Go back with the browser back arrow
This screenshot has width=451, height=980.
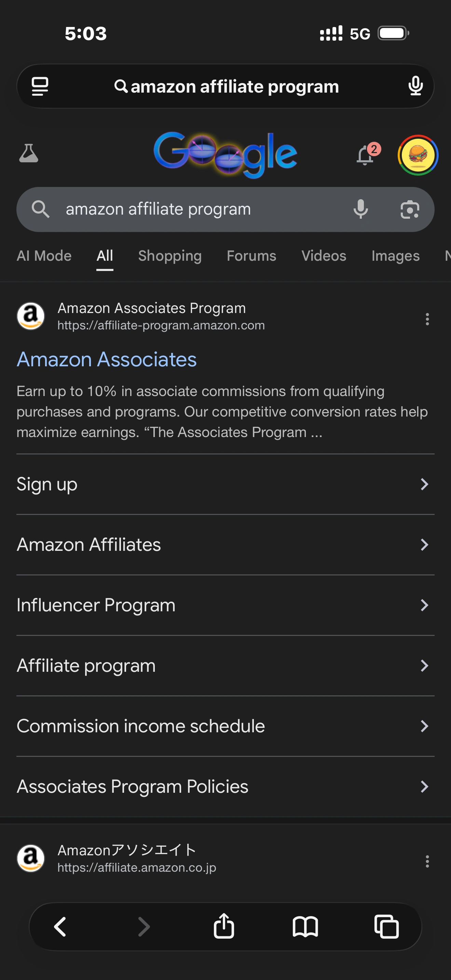(60, 926)
